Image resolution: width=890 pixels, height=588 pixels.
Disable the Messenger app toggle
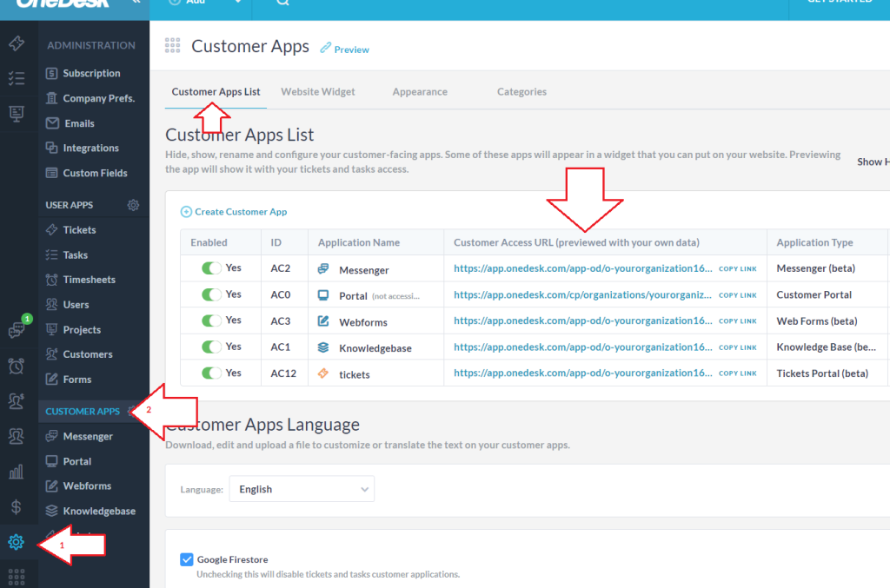click(212, 268)
